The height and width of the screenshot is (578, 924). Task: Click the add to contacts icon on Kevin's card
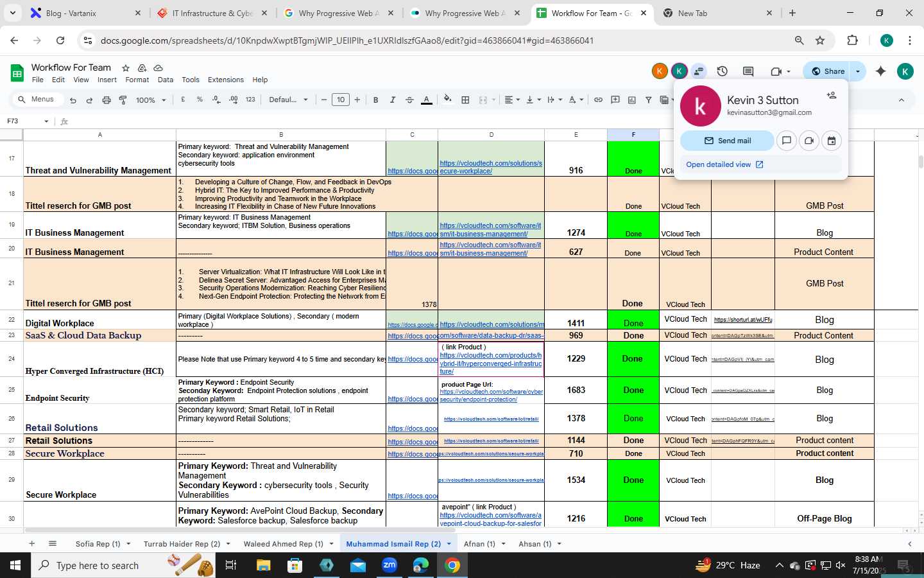832,95
